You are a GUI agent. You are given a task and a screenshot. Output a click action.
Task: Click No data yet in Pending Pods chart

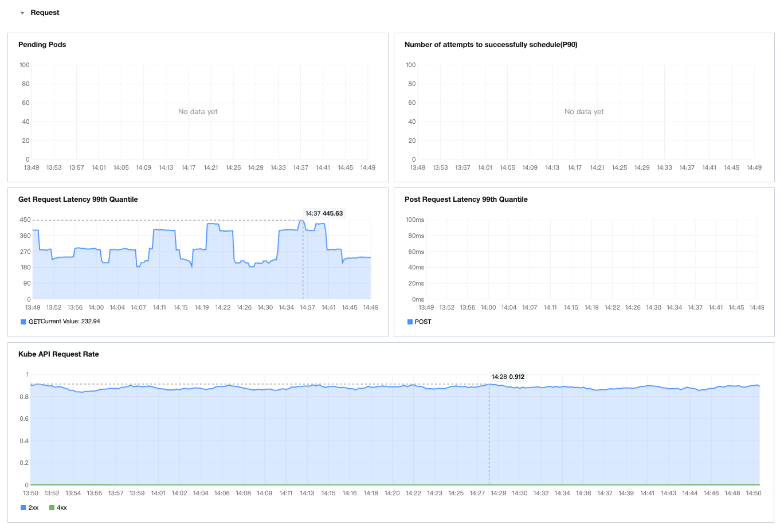198,112
